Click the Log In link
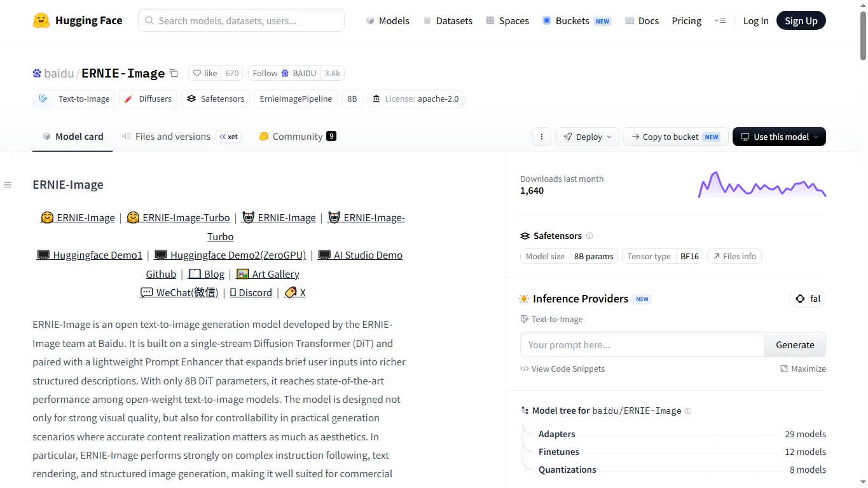The width and height of the screenshot is (868, 488). click(755, 20)
